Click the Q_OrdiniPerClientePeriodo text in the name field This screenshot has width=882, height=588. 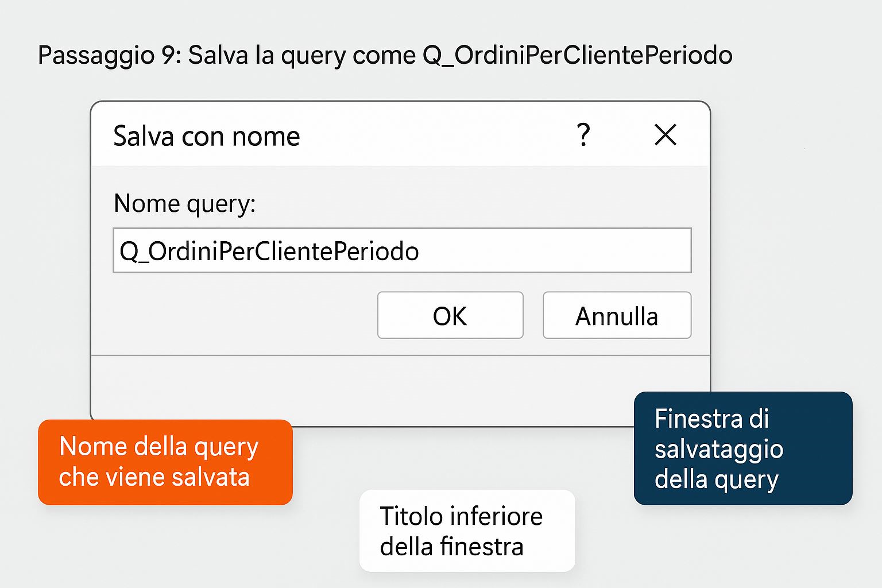click(x=269, y=252)
